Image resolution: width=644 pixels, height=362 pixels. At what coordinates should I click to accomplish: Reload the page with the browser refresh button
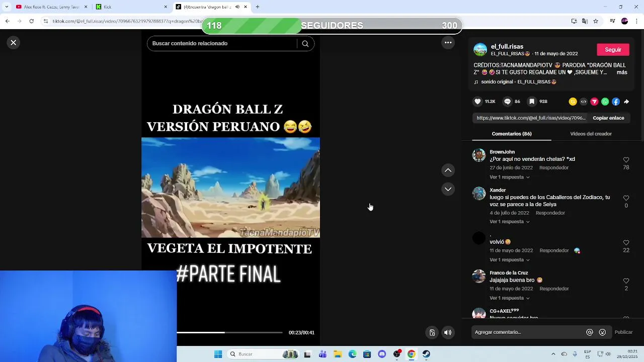[x=31, y=21]
